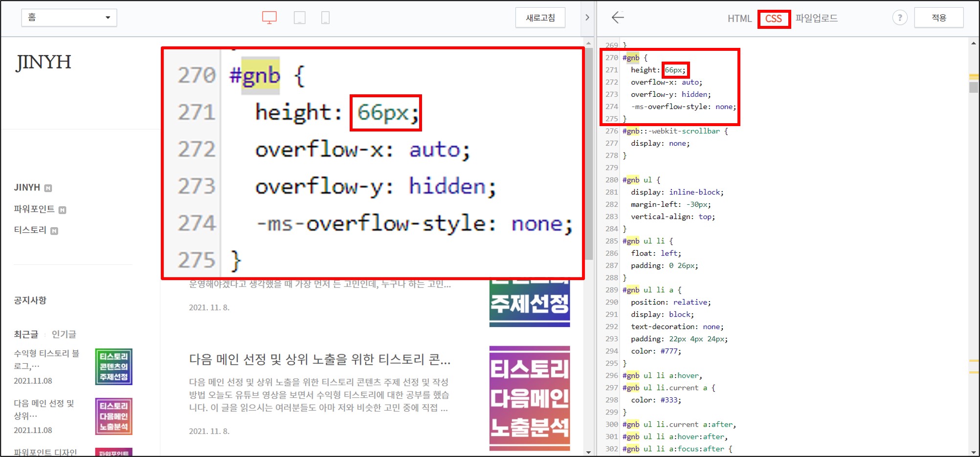The width and height of the screenshot is (980, 457).
Task: Click -ms-overflow-style: none on line 274
Action: 684,107
